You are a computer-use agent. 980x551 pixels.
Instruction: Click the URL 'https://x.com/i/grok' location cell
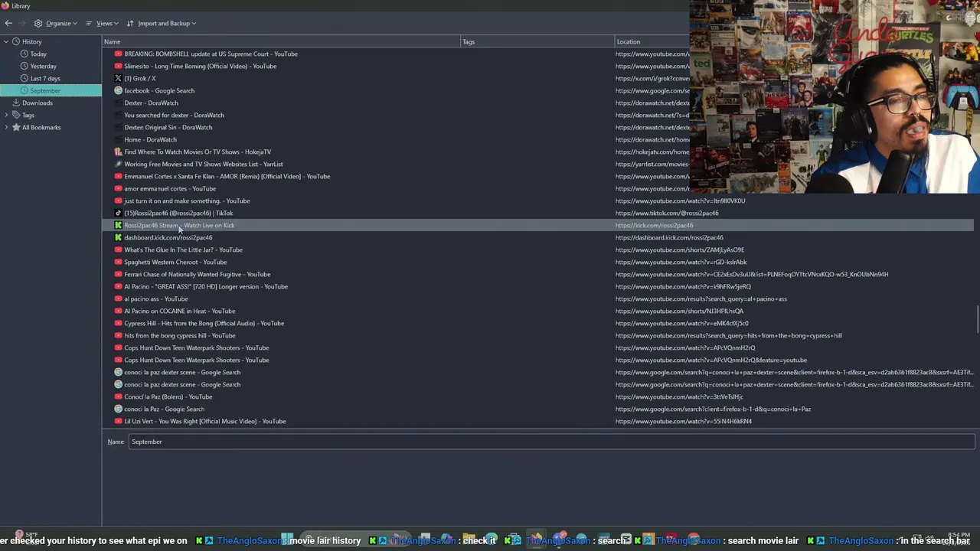652,78
